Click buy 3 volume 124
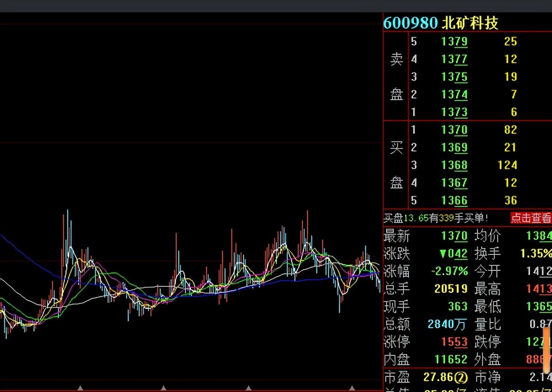552x392 pixels. (x=507, y=165)
